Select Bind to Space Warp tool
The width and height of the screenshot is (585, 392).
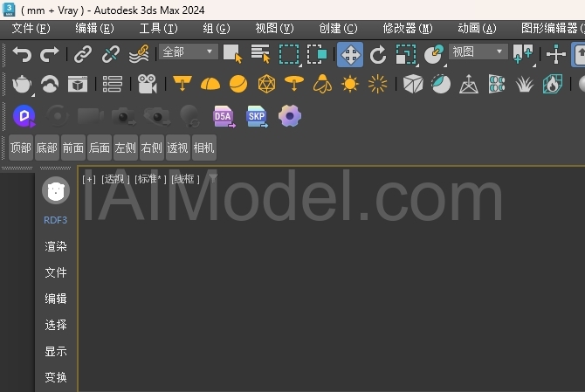point(139,54)
